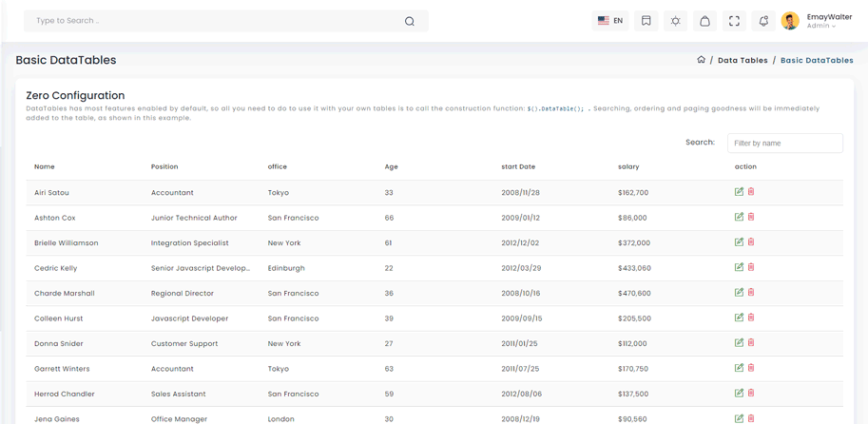Screen dimensions: 868x424
Task: Toggle fullscreen mode icon
Action: [x=734, y=21]
